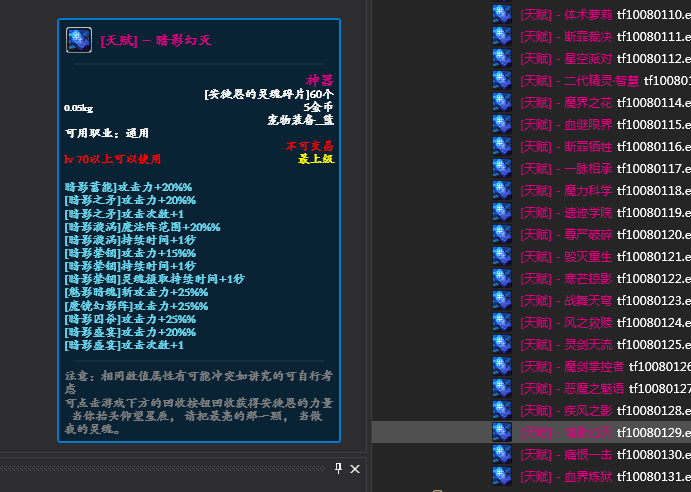
Task: Click the [暗影囚杀]攻击力+25% stat line
Action: [x=130, y=319]
